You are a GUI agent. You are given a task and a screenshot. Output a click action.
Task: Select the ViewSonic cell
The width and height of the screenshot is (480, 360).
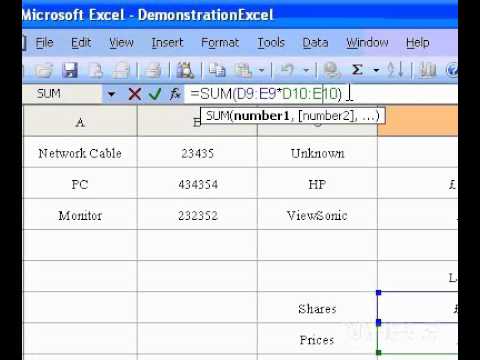pyautogui.click(x=317, y=215)
